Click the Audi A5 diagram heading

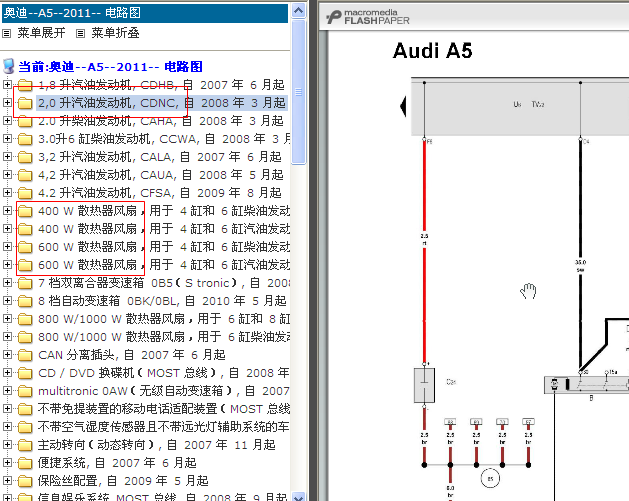(432, 51)
